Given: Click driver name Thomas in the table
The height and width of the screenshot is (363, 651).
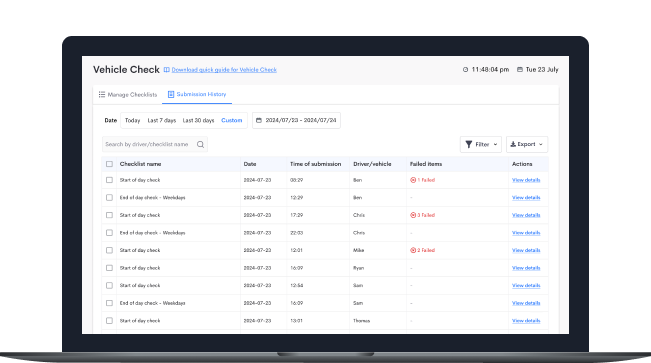Looking at the screenshot, I should [x=361, y=321].
